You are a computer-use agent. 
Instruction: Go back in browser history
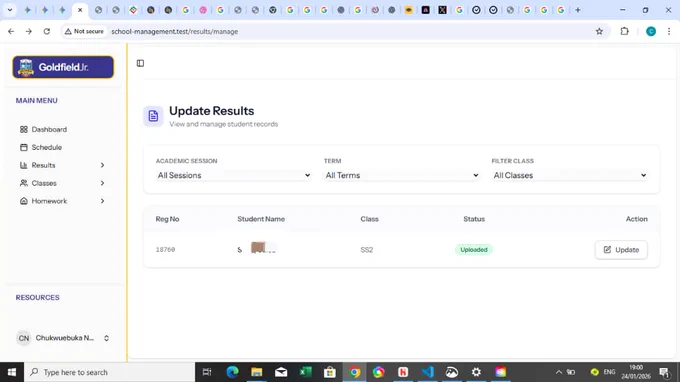tap(11, 31)
